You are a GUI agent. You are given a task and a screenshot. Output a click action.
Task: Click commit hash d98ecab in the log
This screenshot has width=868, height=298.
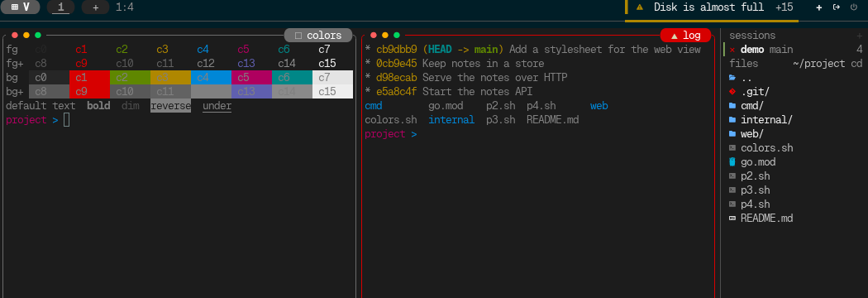point(397,78)
